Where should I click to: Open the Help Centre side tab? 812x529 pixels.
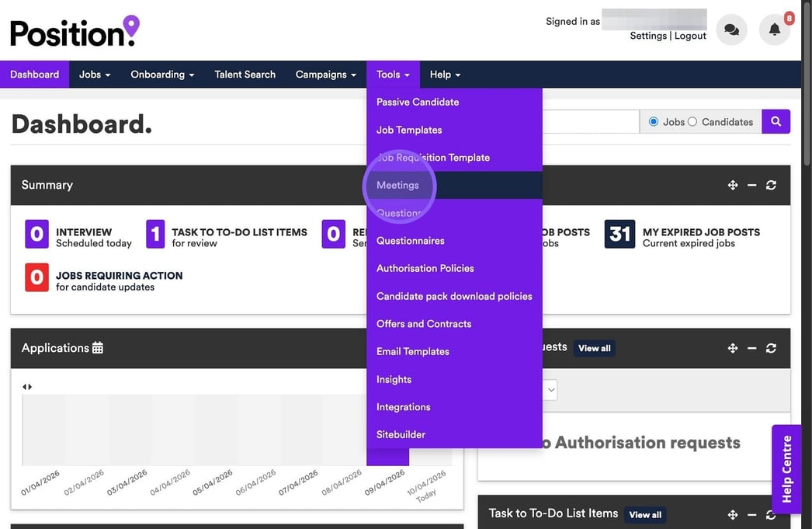click(786, 468)
